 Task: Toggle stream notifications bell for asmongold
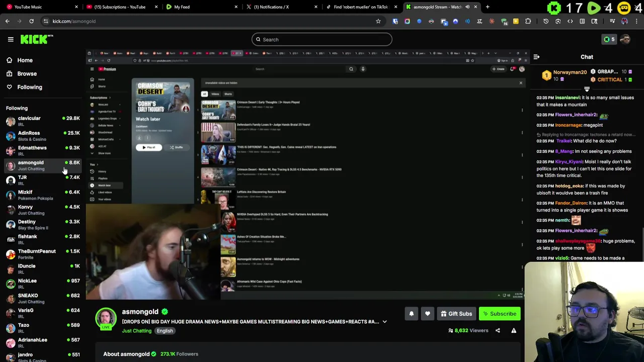(411, 314)
